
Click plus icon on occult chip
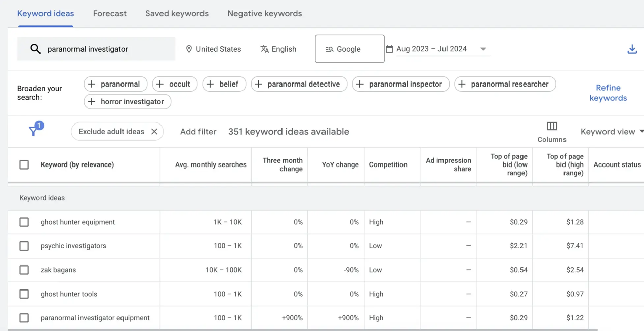[160, 84]
